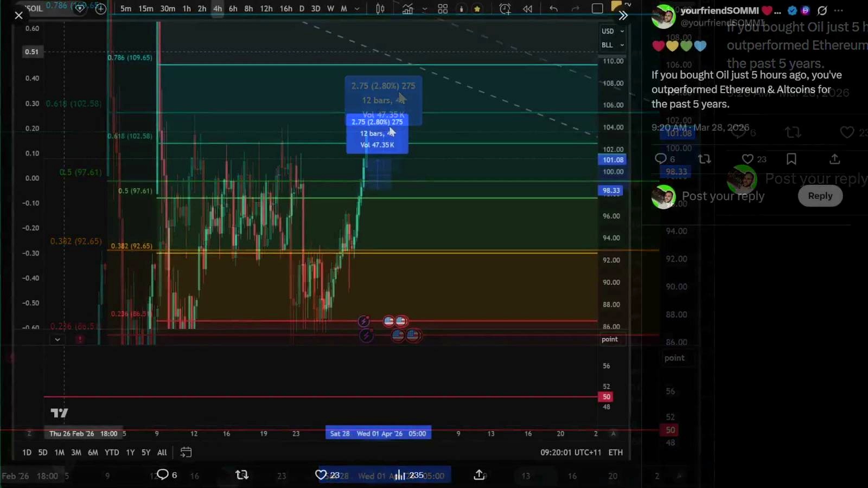Switch to the weekly W timeframe
Image resolution: width=868 pixels, height=488 pixels.
click(330, 9)
